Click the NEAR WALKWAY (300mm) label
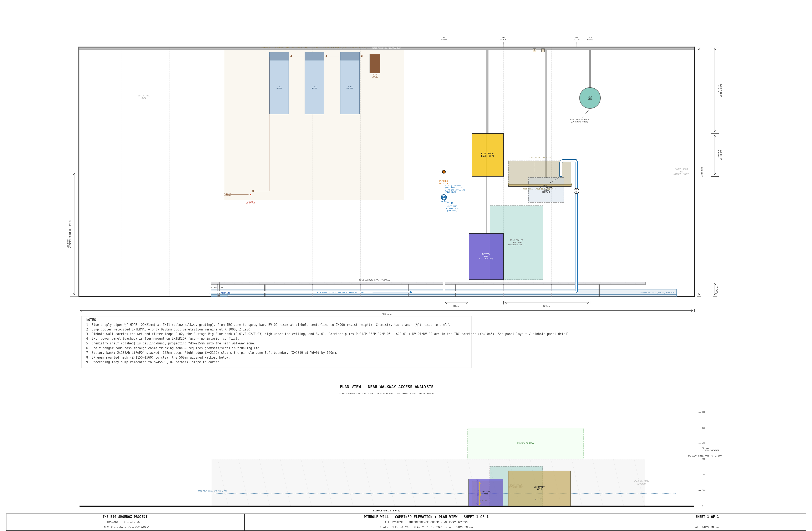Image resolution: width=812 pixels, height=531 pixels. click(641, 482)
